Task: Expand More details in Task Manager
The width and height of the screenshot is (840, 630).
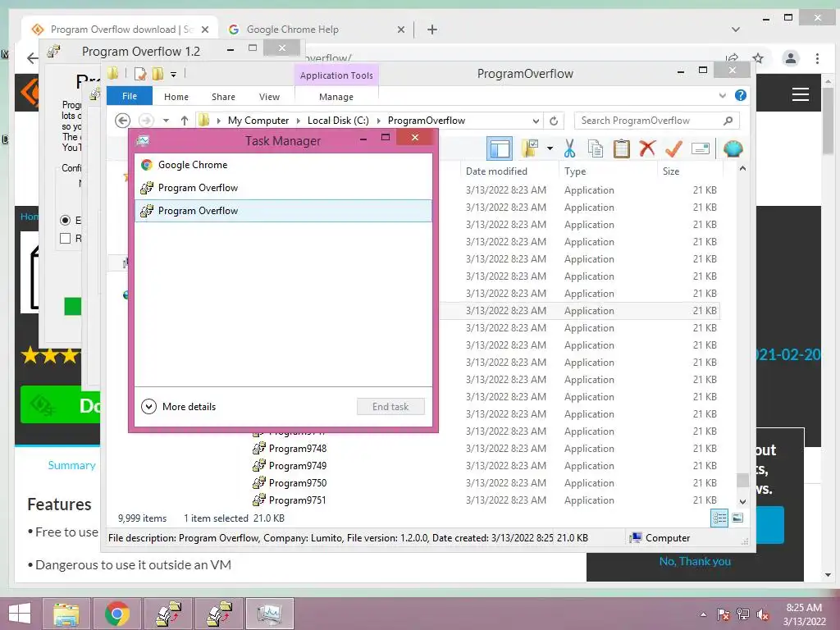Action: (178, 407)
